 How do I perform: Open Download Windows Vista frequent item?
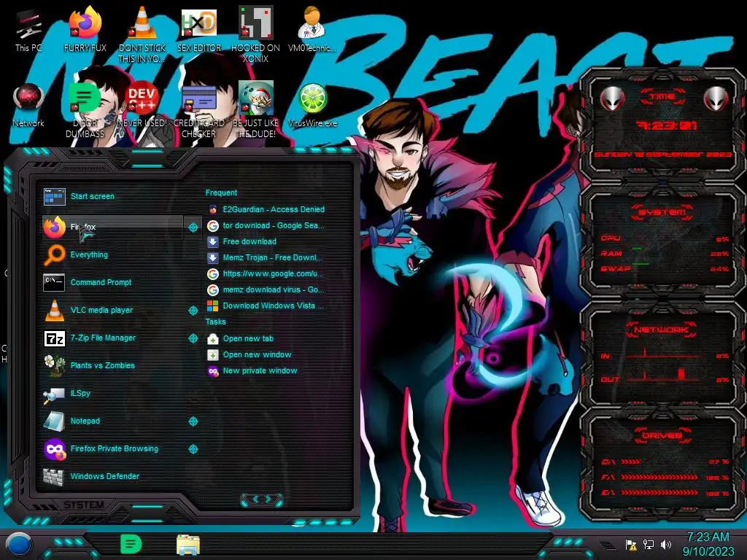[266, 306]
